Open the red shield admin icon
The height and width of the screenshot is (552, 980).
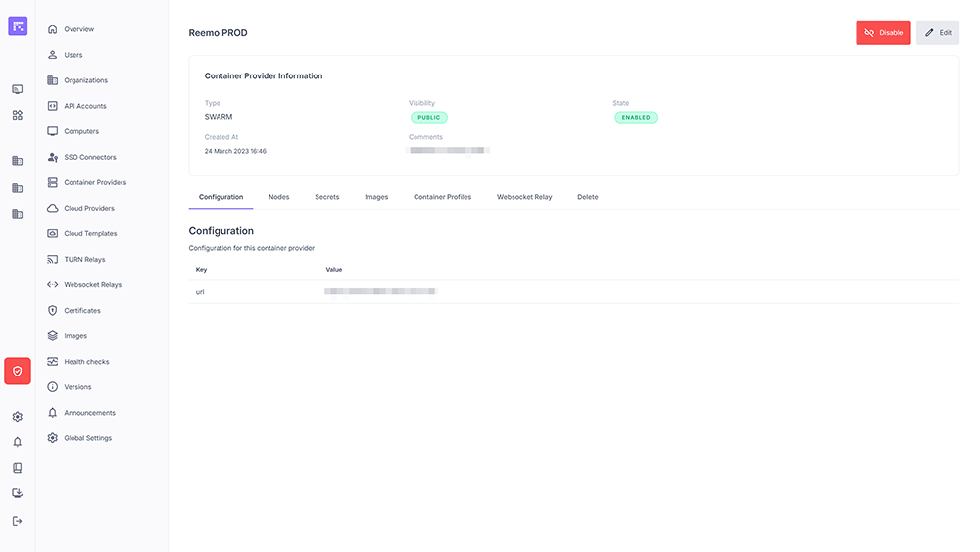[18, 371]
